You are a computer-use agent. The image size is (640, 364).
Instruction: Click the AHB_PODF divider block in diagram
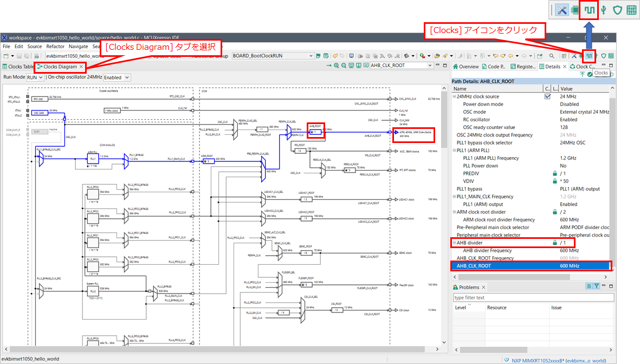pyautogui.click(x=315, y=132)
